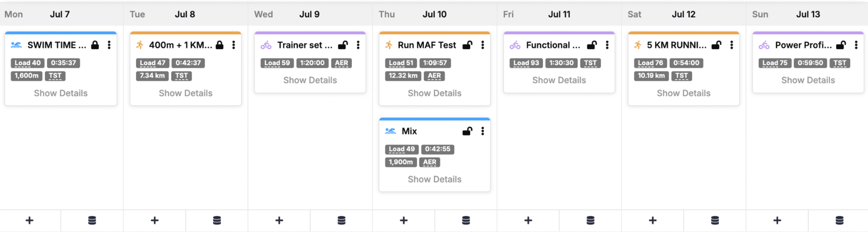This screenshot has width=868, height=232.
Task: Add a workout on Wednesday Jul 9
Action: 279,221
